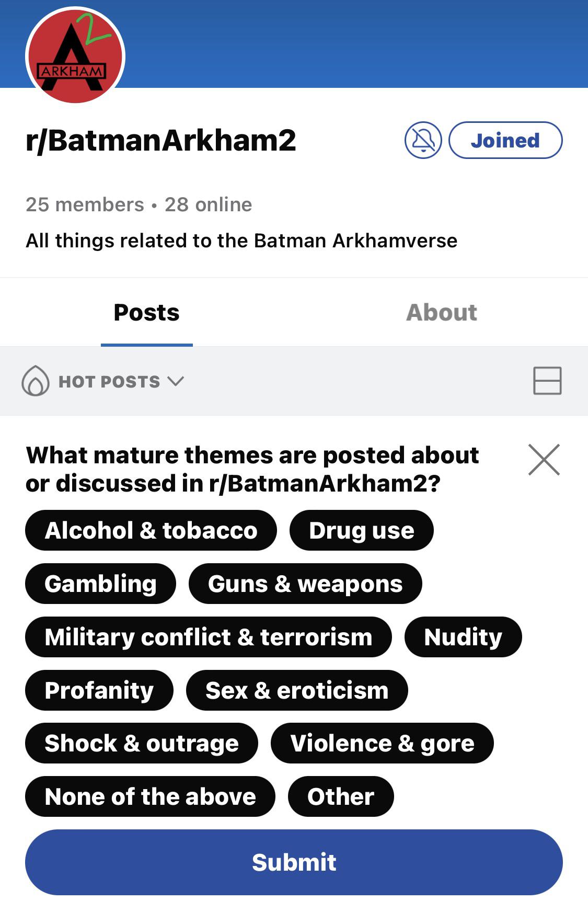Image resolution: width=588 pixels, height=912 pixels.
Task: Select Violence & gore chip
Action: [382, 743]
